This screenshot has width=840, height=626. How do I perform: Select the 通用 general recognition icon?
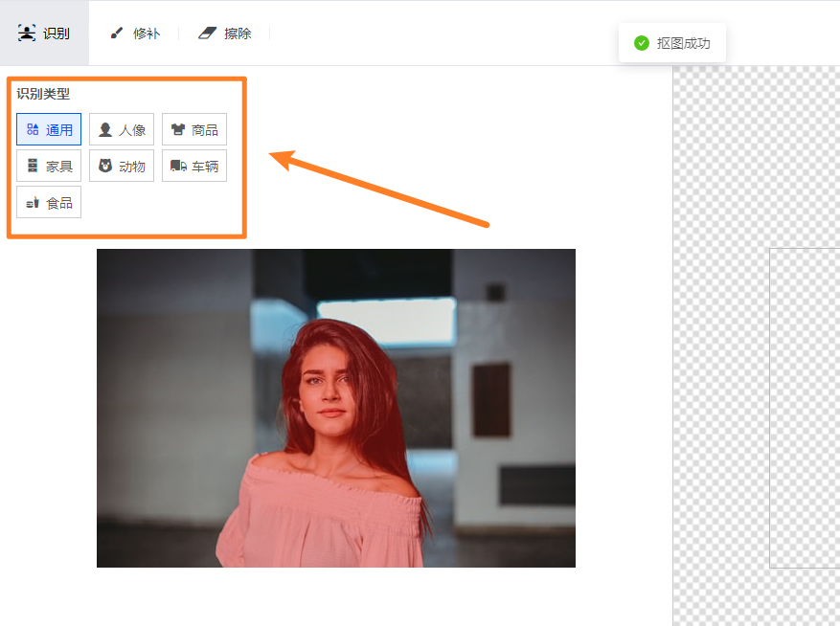[33, 129]
